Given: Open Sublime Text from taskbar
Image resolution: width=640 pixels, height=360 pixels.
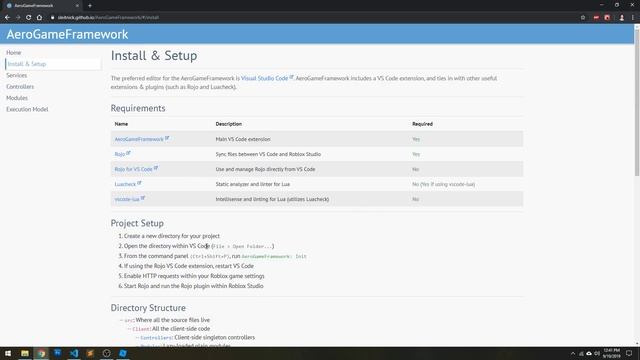Looking at the screenshot, I should click(x=90, y=353).
